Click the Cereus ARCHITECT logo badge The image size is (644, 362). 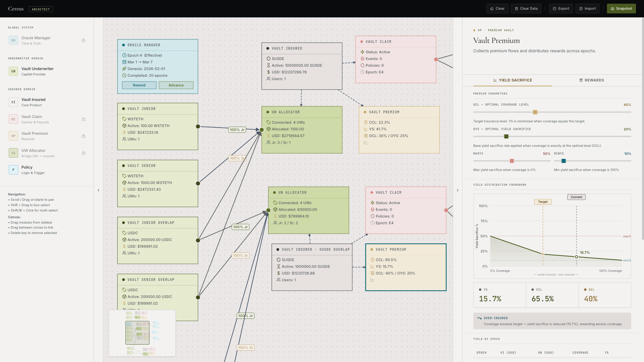pos(41,9)
